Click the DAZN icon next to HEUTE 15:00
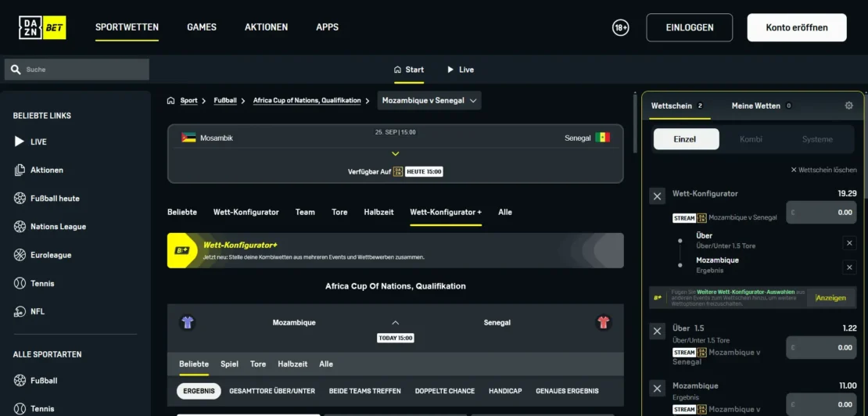The height and width of the screenshot is (416, 868). [398, 172]
